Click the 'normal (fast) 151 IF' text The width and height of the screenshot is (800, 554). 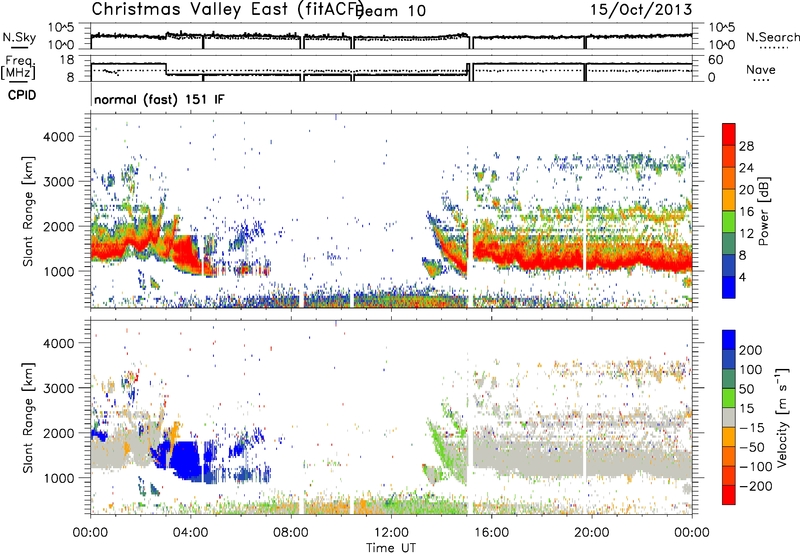coord(159,99)
